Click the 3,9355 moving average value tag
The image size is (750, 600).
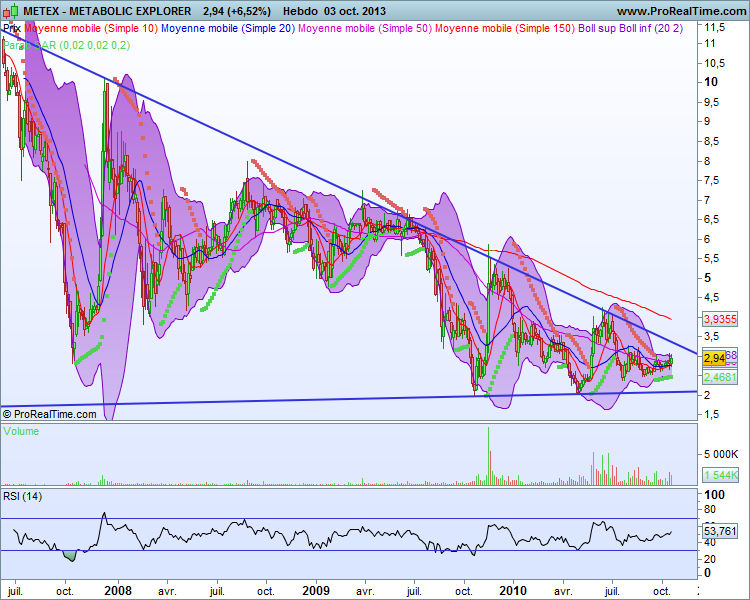point(720,319)
